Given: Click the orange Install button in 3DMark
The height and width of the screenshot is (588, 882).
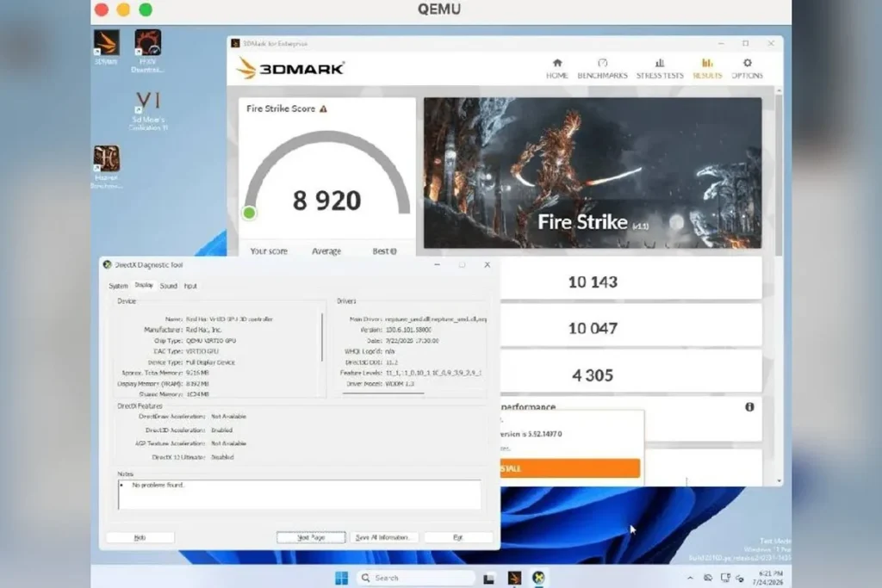Looking at the screenshot, I should point(569,468).
